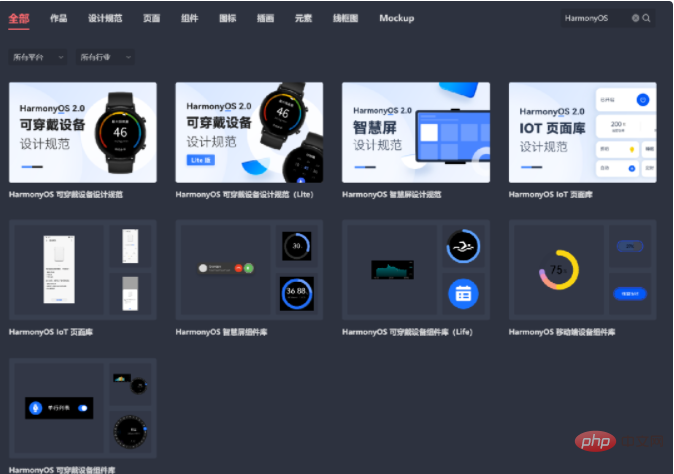Click the red decline call button
This screenshot has width=674, height=474.
pyautogui.click(x=239, y=268)
